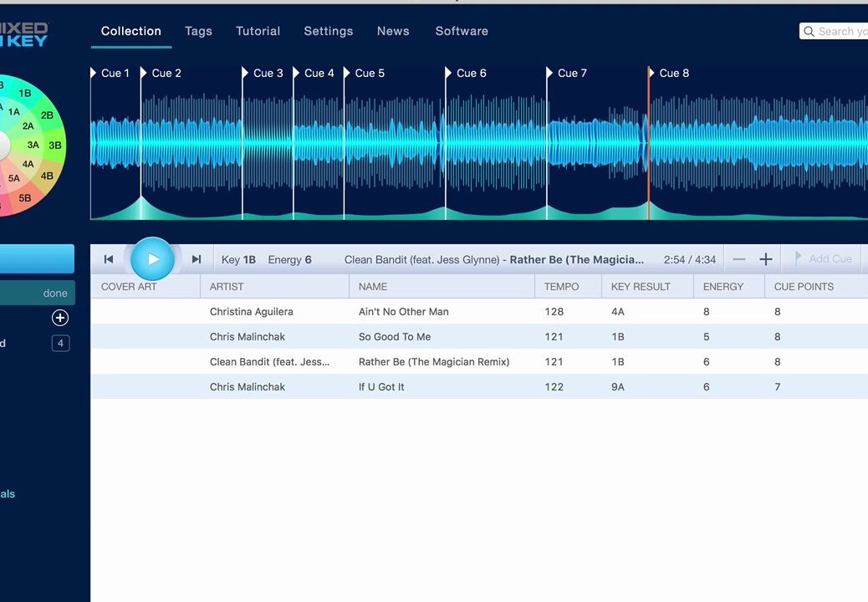The height and width of the screenshot is (602, 868).
Task: Select 5B on the Camelot wheel
Action: 25,197
